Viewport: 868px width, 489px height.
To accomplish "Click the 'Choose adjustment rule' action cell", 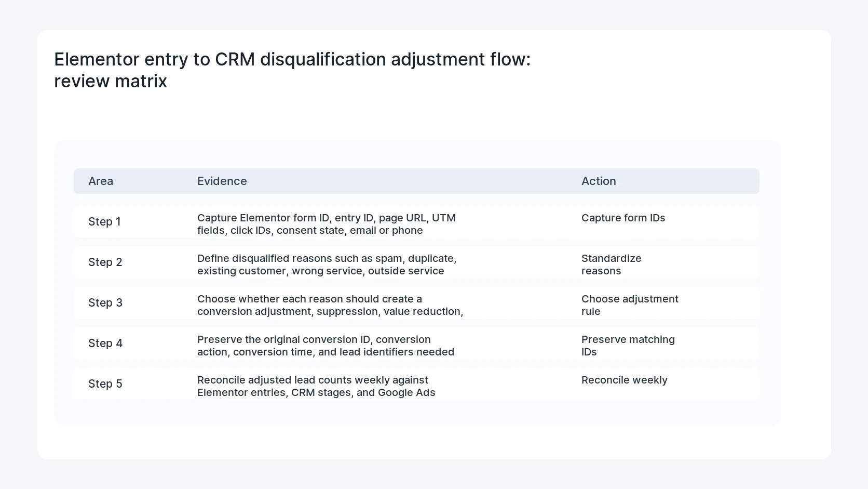I will [630, 305].
